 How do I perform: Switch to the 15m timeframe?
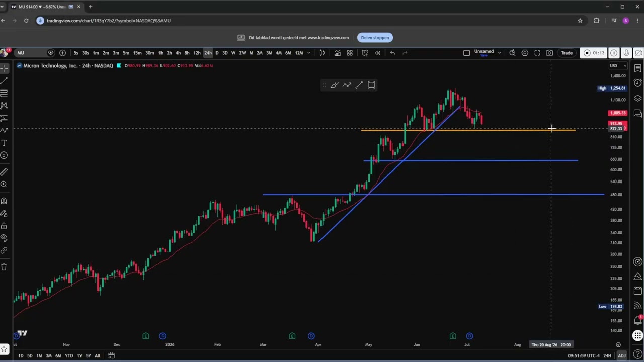137,53
